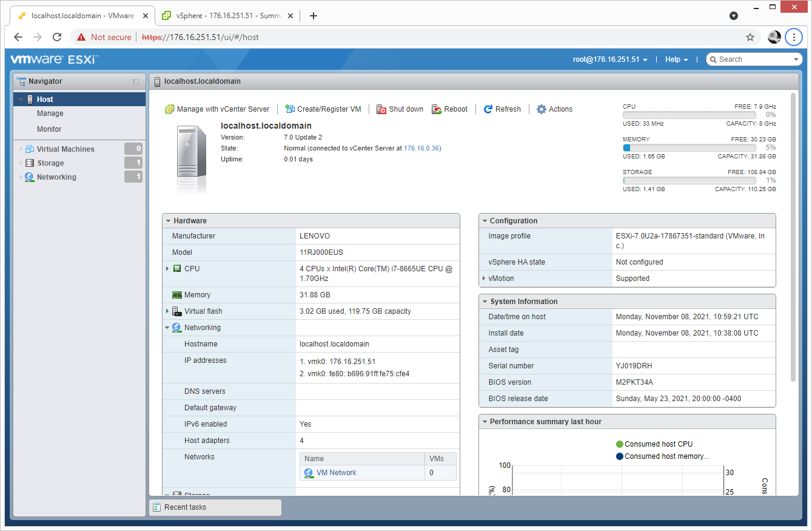The width and height of the screenshot is (812, 531).
Task: Click the Recent tasks clipboard icon
Action: (x=157, y=507)
